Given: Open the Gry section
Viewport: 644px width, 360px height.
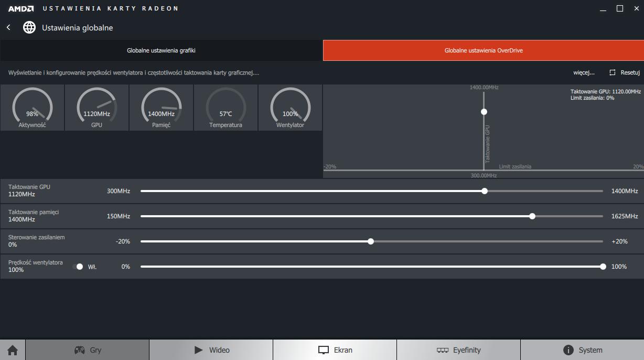Looking at the screenshot, I should coord(87,350).
